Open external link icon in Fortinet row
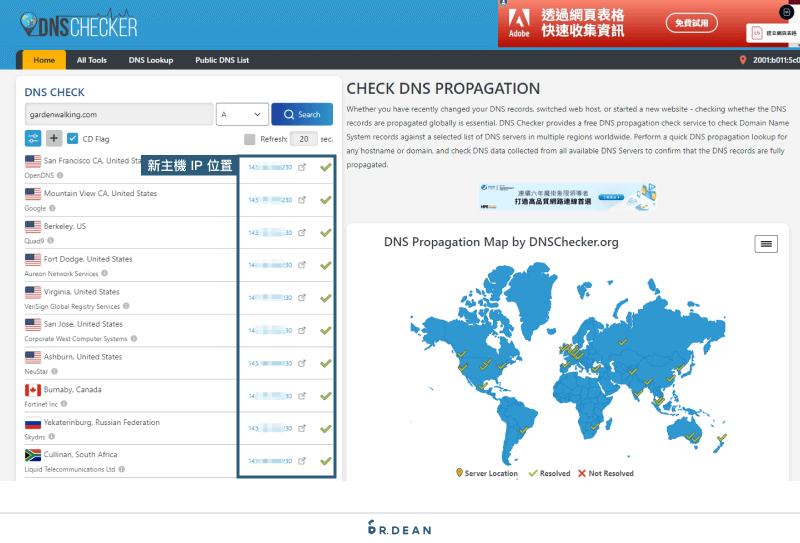 (302, 396)
